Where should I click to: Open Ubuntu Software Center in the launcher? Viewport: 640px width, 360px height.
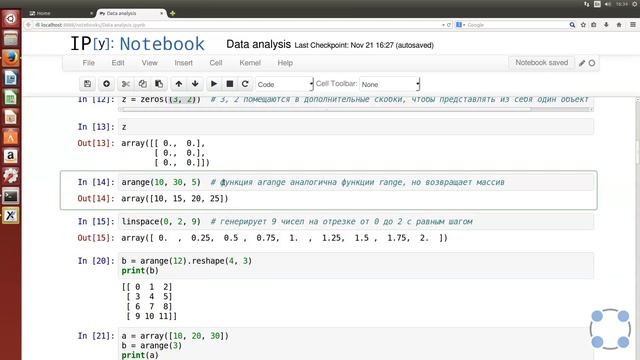click(x=11, y=137)
